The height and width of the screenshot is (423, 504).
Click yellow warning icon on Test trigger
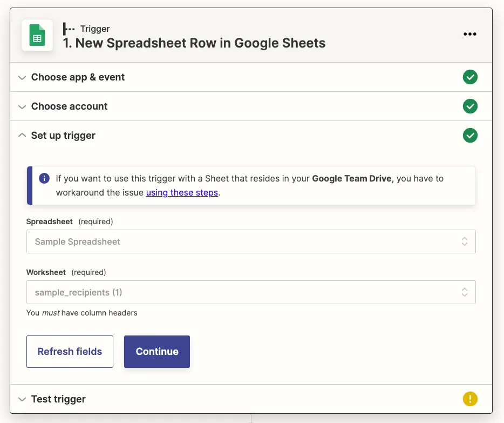point(470,399)
